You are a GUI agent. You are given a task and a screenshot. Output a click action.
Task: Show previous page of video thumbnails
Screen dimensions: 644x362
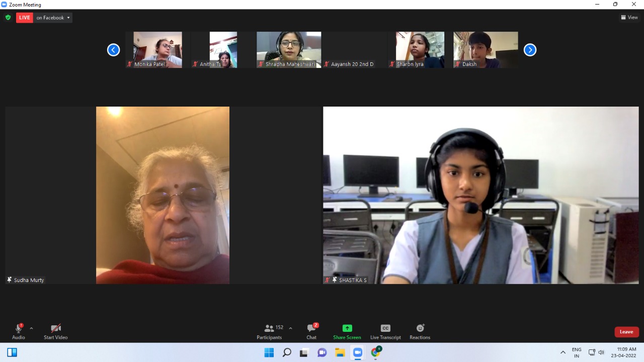tap(114, 50)
